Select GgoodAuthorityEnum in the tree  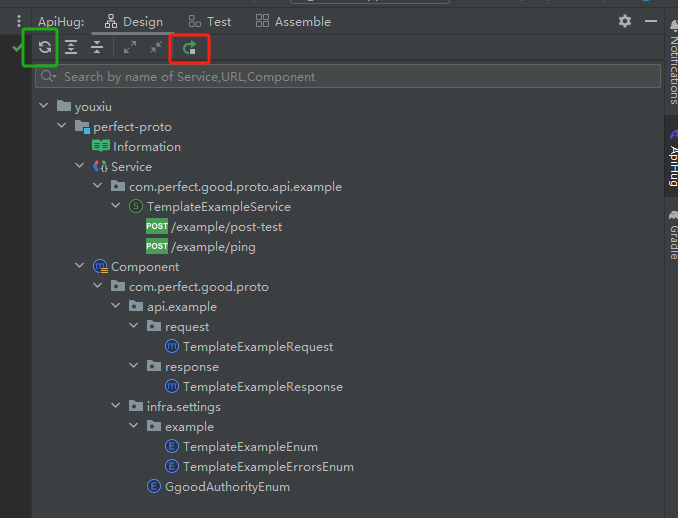(x=227, y=487)
